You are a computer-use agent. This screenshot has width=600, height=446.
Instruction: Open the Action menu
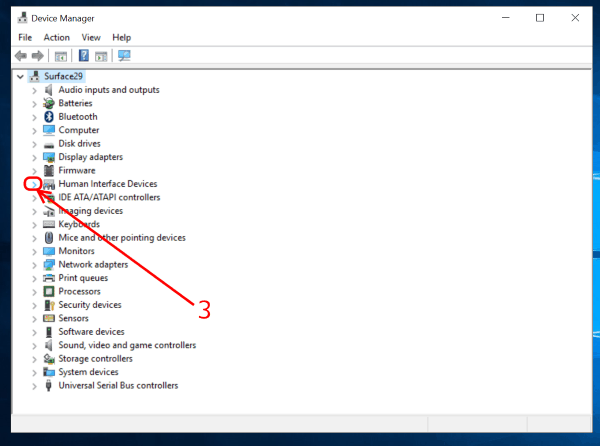pos(56,37)
